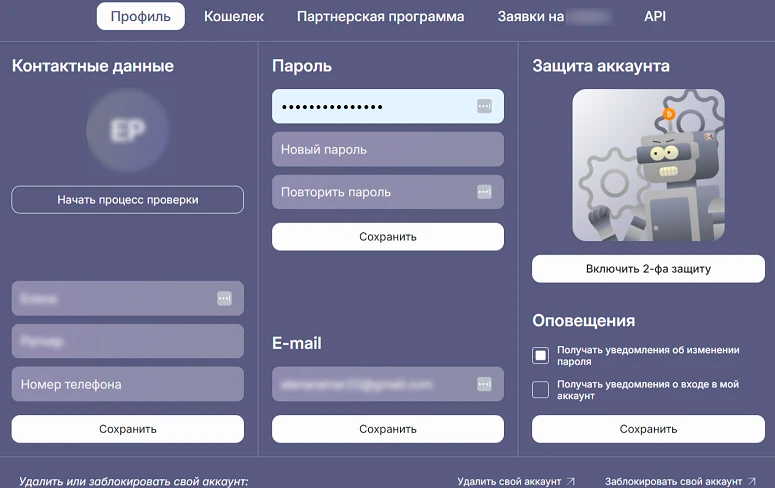Click the robot account protection illustration
The height and width of the screenshot is (488, 775).
pos(648,165)
